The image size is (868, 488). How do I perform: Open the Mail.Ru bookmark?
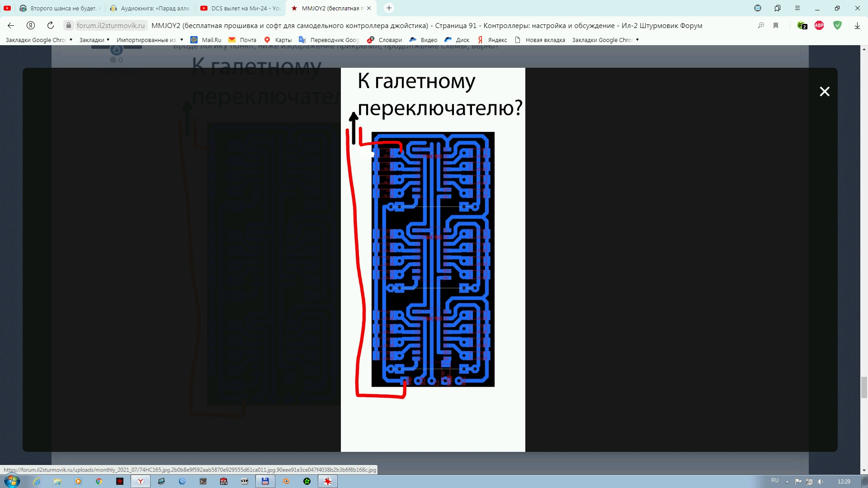point(206,40)
